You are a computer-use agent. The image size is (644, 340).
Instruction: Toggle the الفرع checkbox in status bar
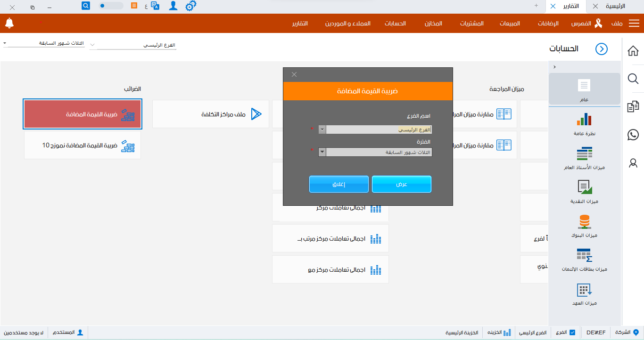click(x=572, y=332)
